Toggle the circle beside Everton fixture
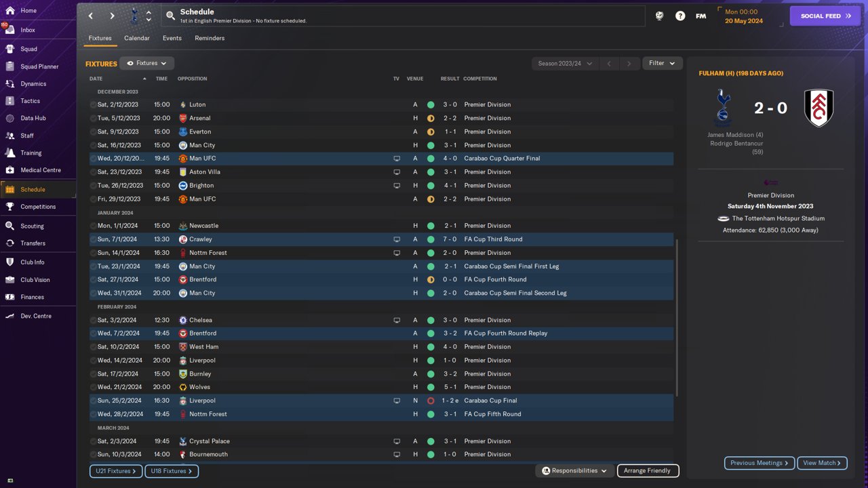Viewport: 868px width, 488px height. point(94,132)
